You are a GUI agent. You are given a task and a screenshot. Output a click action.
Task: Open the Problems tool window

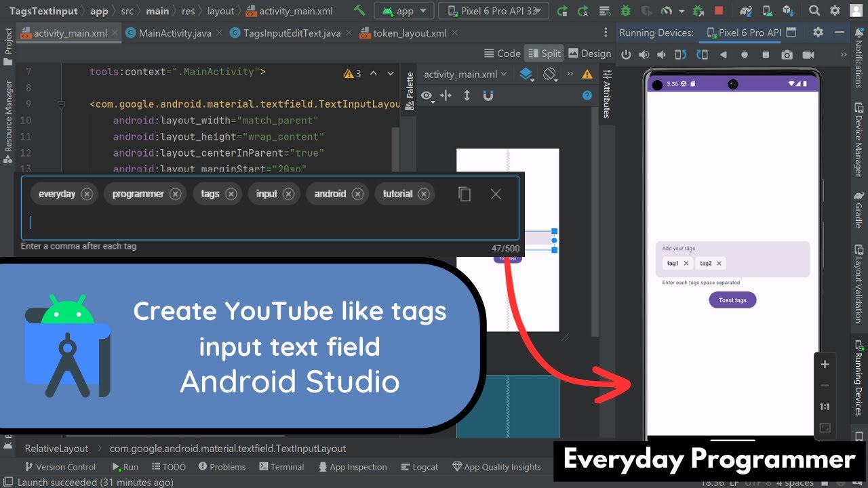point(222,467)
